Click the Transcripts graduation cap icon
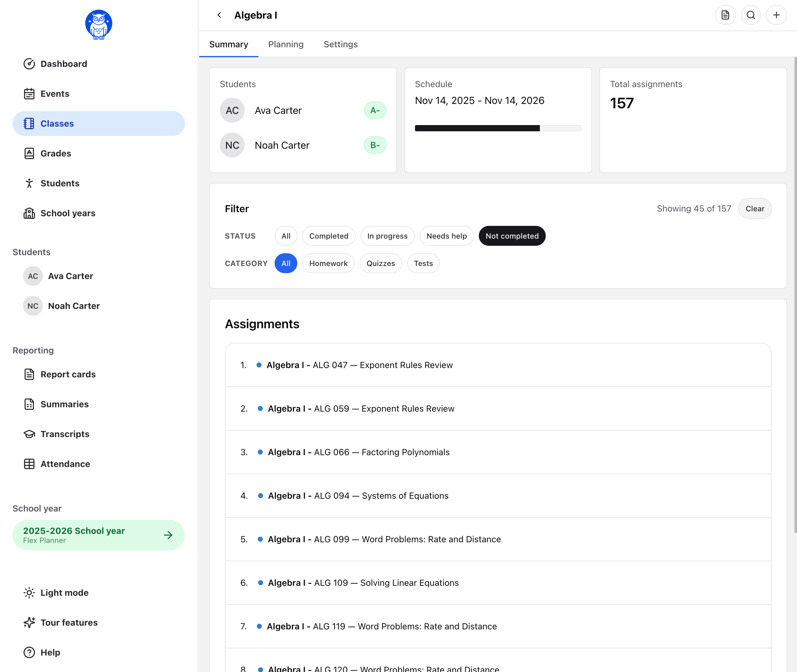797x672 pixels. tap(29, 434)
